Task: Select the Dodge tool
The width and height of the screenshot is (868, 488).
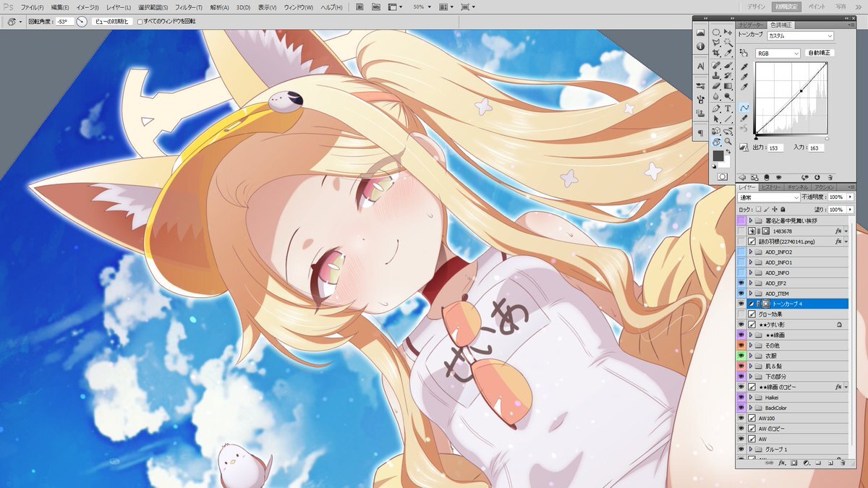Action: pyautogui.click(x=728, y=97)
